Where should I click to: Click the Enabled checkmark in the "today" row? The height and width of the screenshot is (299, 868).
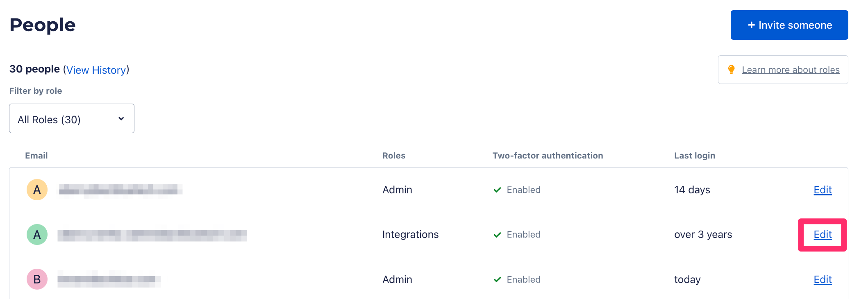pos(498,279)
